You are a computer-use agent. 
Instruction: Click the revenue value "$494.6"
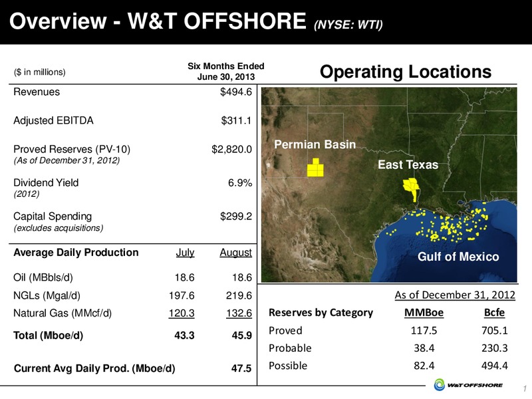[x=236, y=92]
